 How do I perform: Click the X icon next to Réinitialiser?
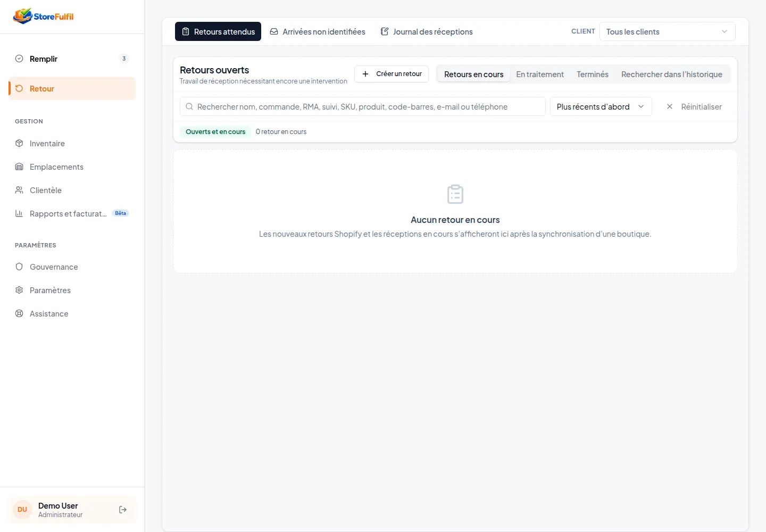click(670, 106)
